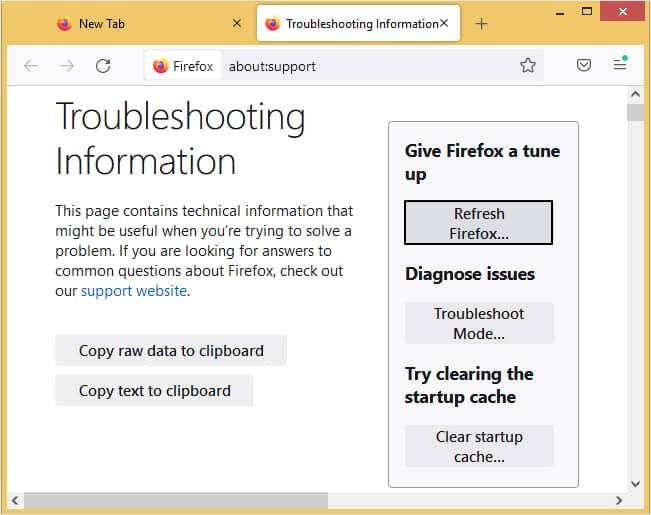Click the Give Firefox a tune up heading
Screen dimensions: 651x515
click(x=482, y=162)
